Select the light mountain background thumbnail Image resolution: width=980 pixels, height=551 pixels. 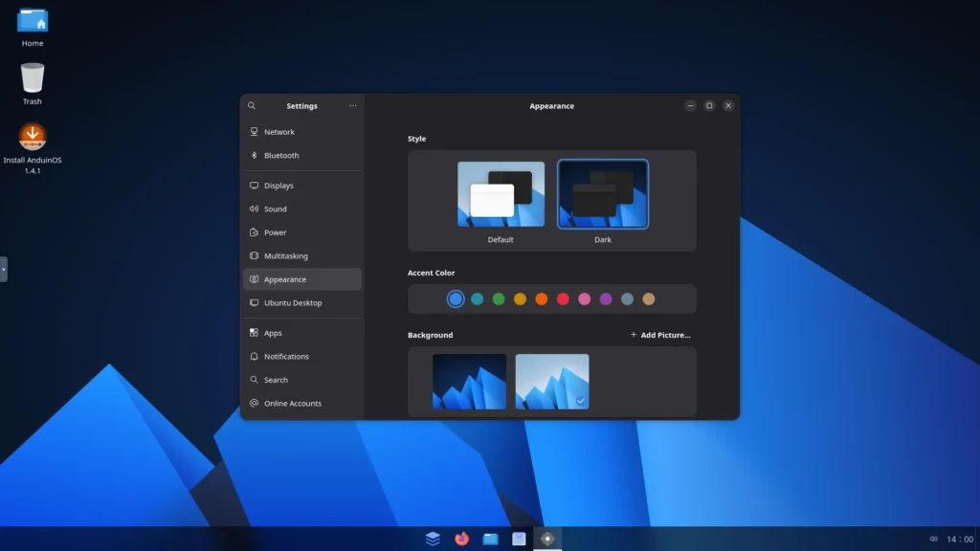(x=552, y=382)
